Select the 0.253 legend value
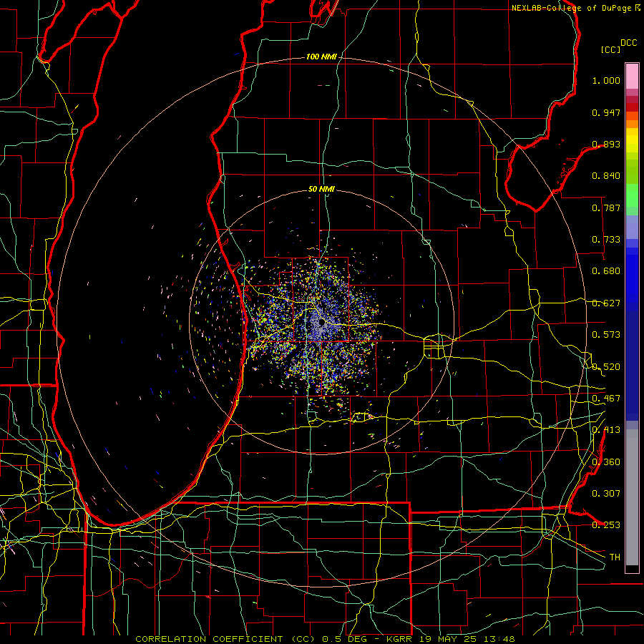644x644 pixels. tap(606, 525)
